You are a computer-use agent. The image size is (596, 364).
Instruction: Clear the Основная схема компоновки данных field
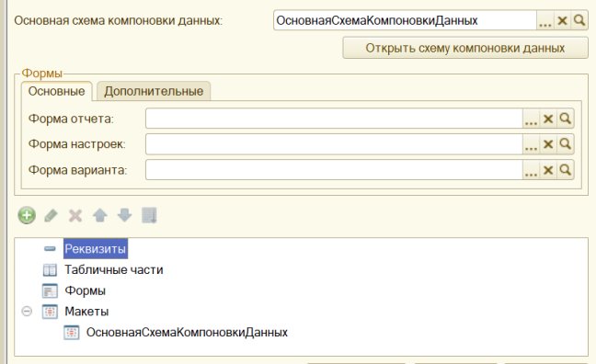tap(562, 20)
